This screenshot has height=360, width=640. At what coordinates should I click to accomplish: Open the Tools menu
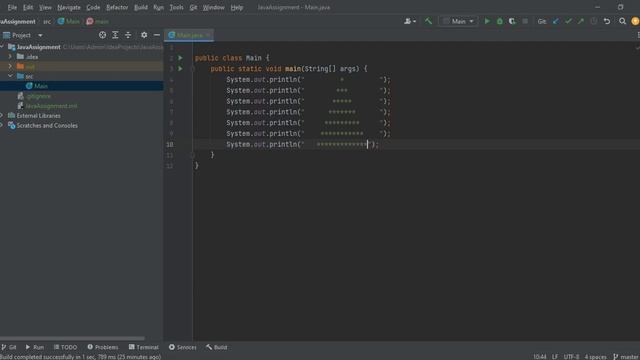coord(176,7)
